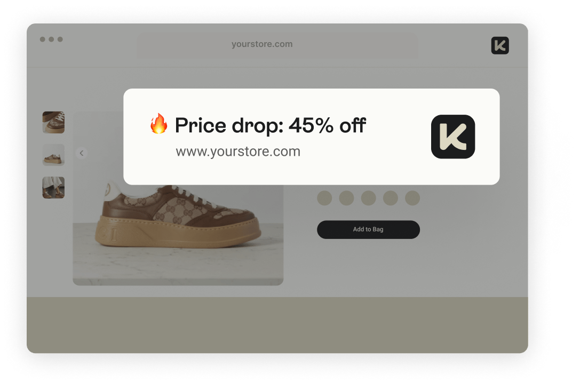Select the worn-on-feet model thumbnail
Viewport: 588px width, 383px height.
(53, 187)
